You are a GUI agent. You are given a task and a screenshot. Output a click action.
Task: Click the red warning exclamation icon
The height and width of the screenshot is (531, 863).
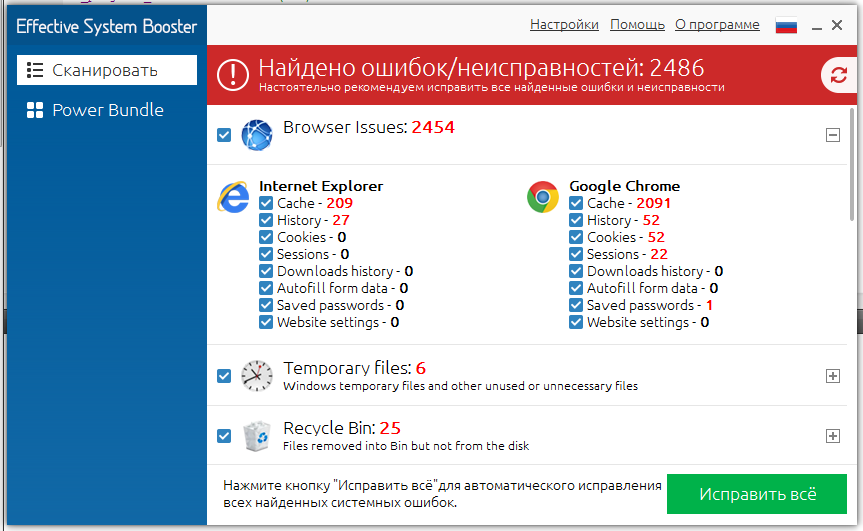233,74
